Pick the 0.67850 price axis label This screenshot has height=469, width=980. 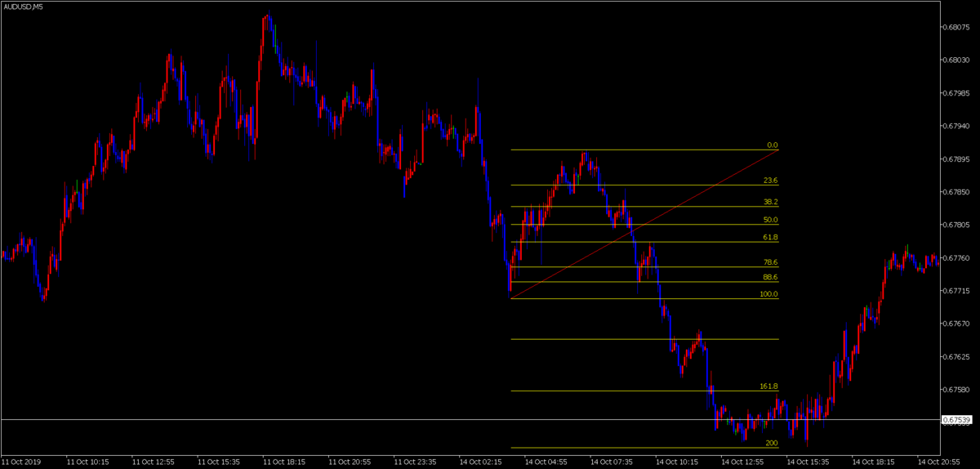click(x=956, y=192)
